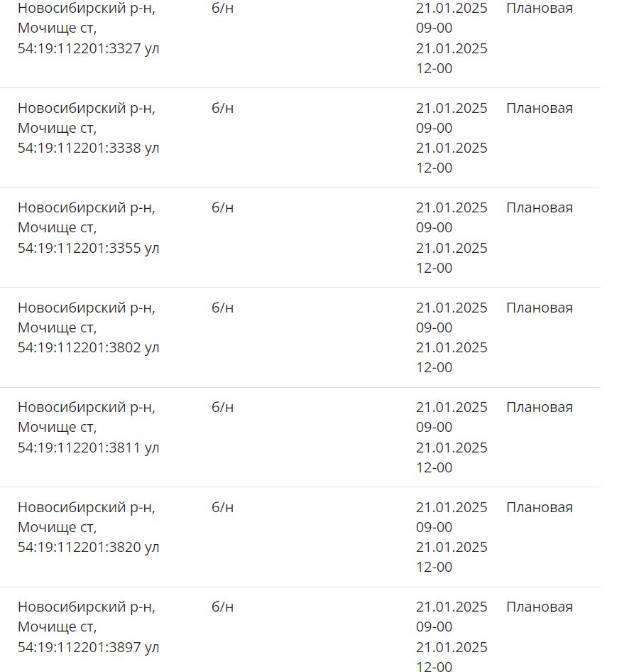Screen dimensions: 629x672
Task: Select "Плановая" in the 3338 address row
Action: pyautogui.click(x=539, y=108)
